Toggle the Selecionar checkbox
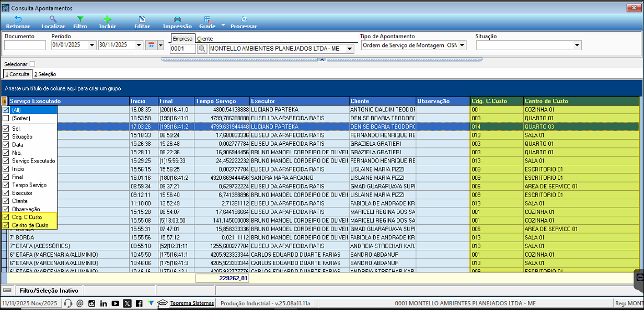644x310 pixels. (x=32, y=64)
